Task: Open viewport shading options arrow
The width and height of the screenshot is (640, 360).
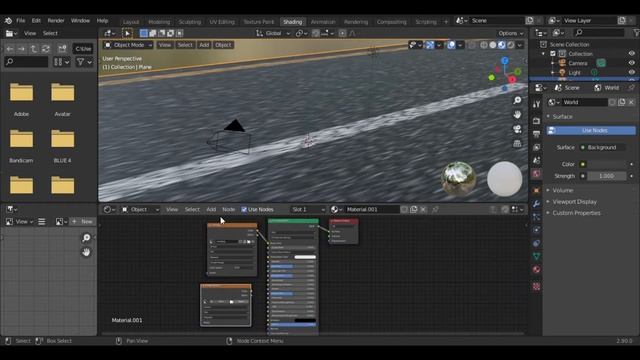Action: point(519,45)
